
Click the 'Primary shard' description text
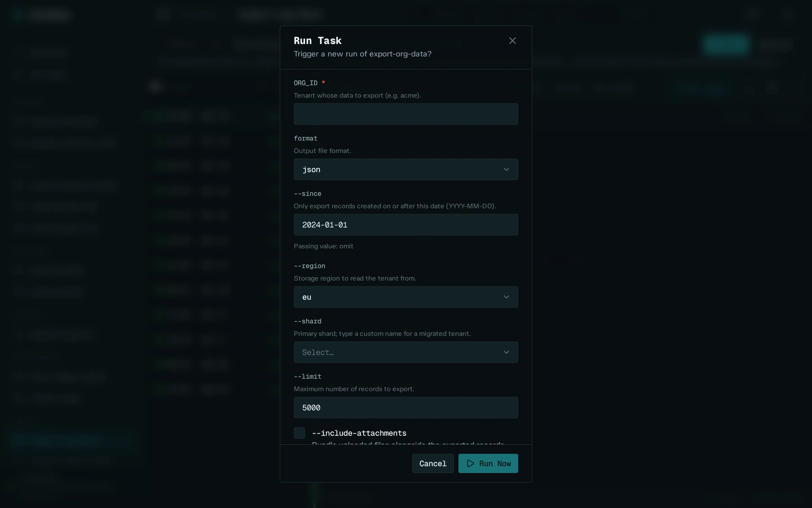[382, 334]
